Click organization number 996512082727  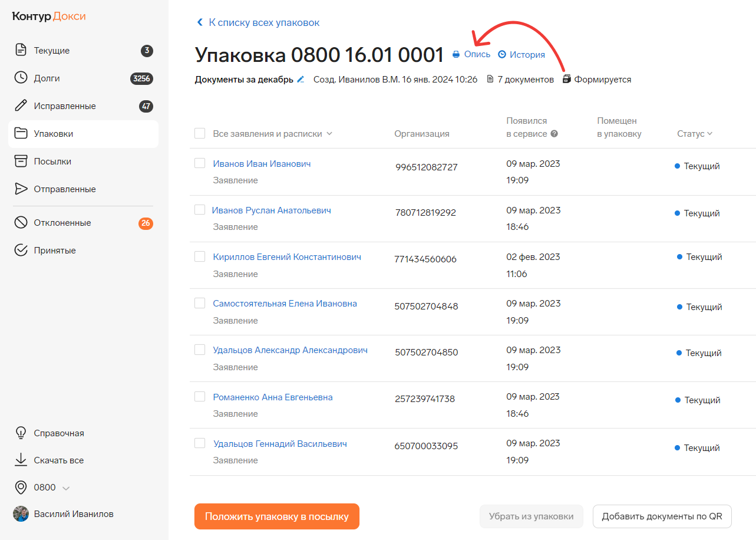coord(427,167)
